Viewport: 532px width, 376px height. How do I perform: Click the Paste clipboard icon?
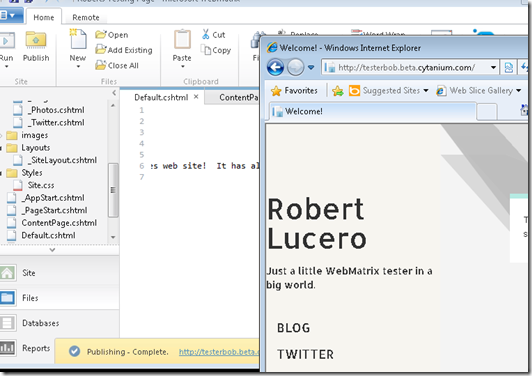[x=182, y=39]
